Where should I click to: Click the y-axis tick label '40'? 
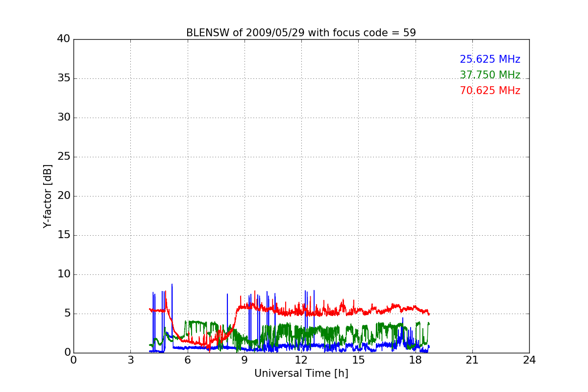click(x=64, y=39)
